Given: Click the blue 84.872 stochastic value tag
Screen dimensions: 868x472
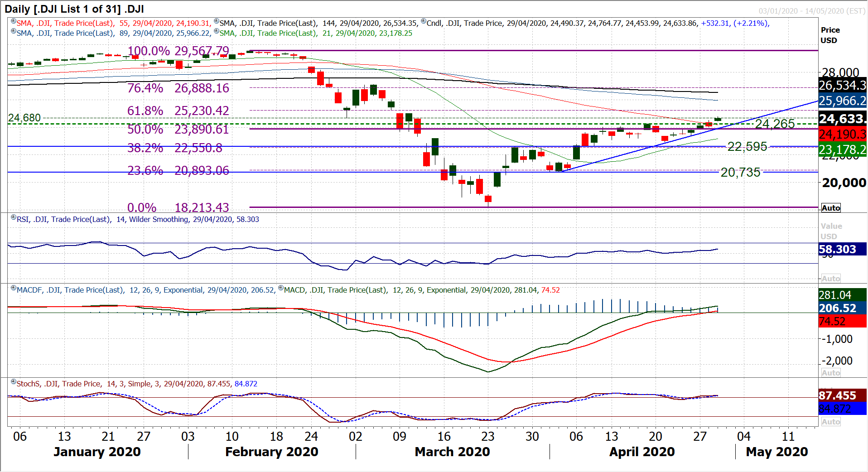Looking at the screenshot, I should coord(843,409).
